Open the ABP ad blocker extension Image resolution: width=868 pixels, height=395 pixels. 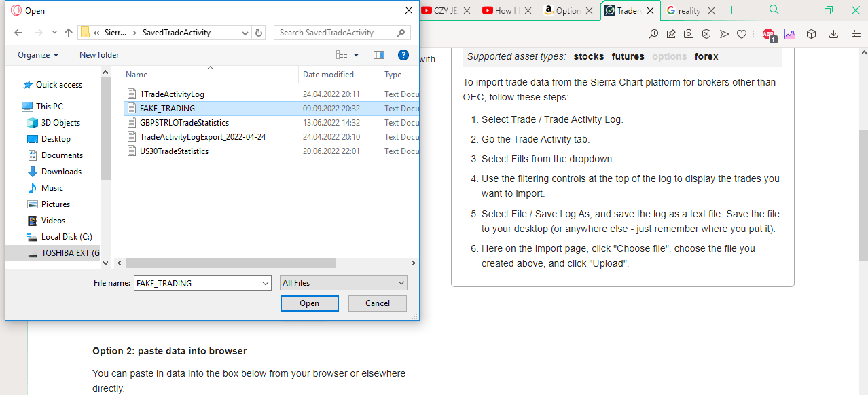[x=769, y=35]
